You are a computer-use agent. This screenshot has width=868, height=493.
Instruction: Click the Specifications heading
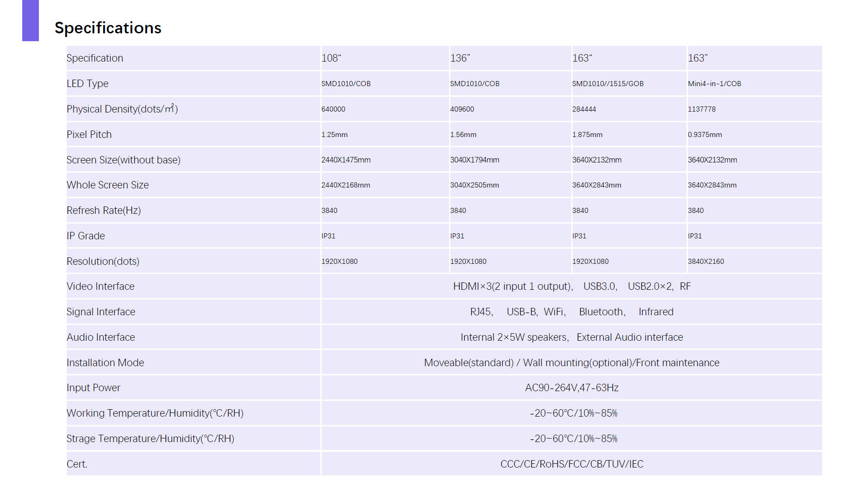[108, 28]
